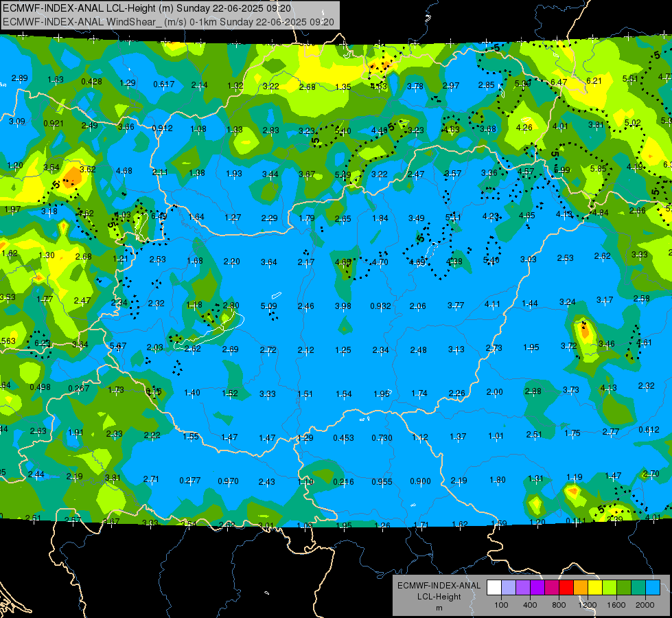This screenshot has height=618, width=672.
Task: Click the wind shear value '0.612'
Action: [x=649, y=429]
